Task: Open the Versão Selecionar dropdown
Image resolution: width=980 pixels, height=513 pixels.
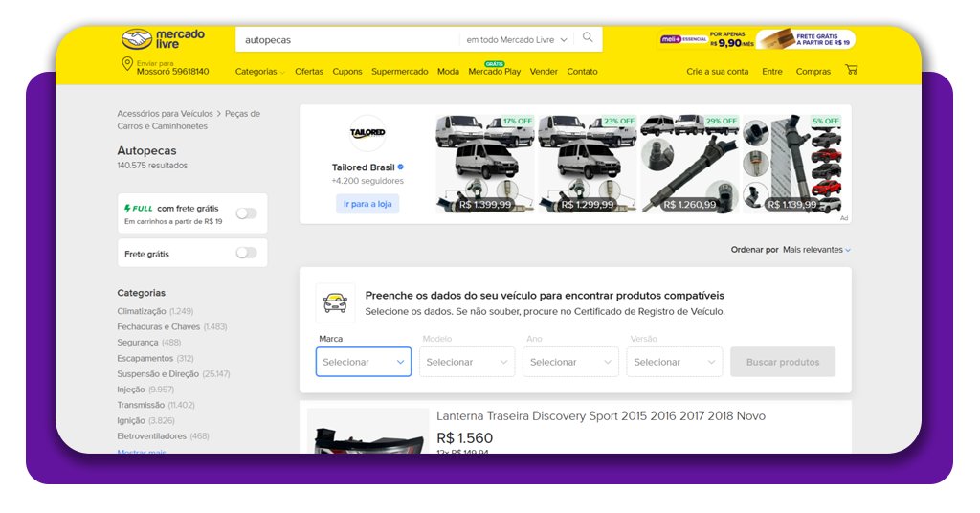Action: pyautogui.click(x=675, y=362)
